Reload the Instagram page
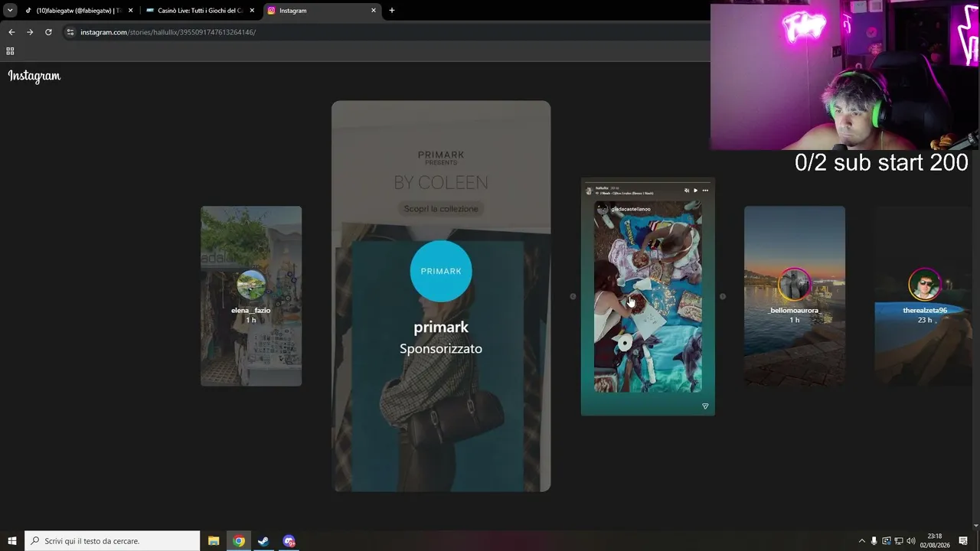The height and width of the screenshot is (551, 980). click(x=48, y=32)
